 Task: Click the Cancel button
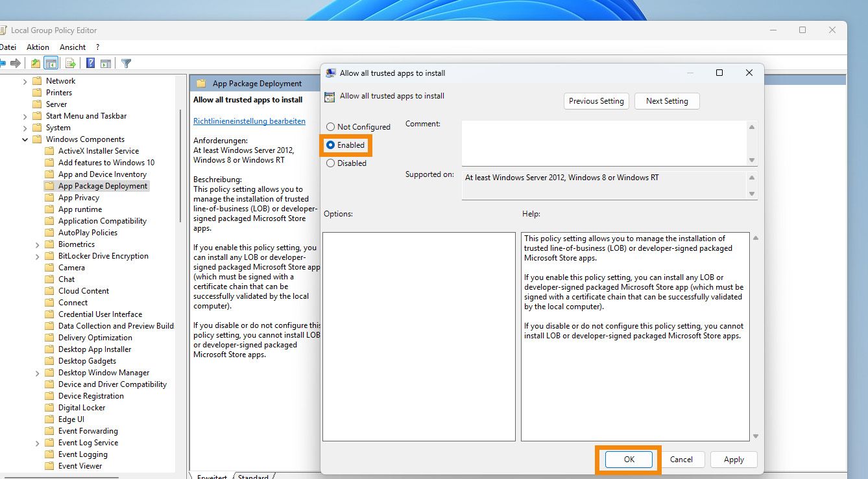coord(681,460)
